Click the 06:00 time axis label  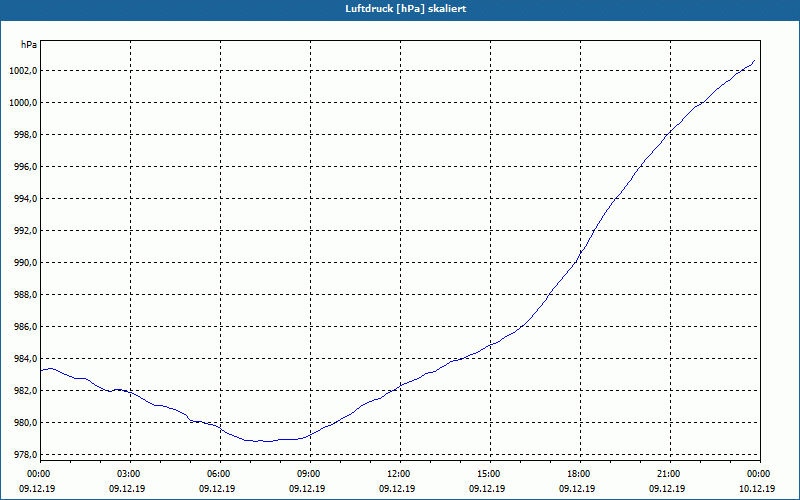tap(220, 474)
